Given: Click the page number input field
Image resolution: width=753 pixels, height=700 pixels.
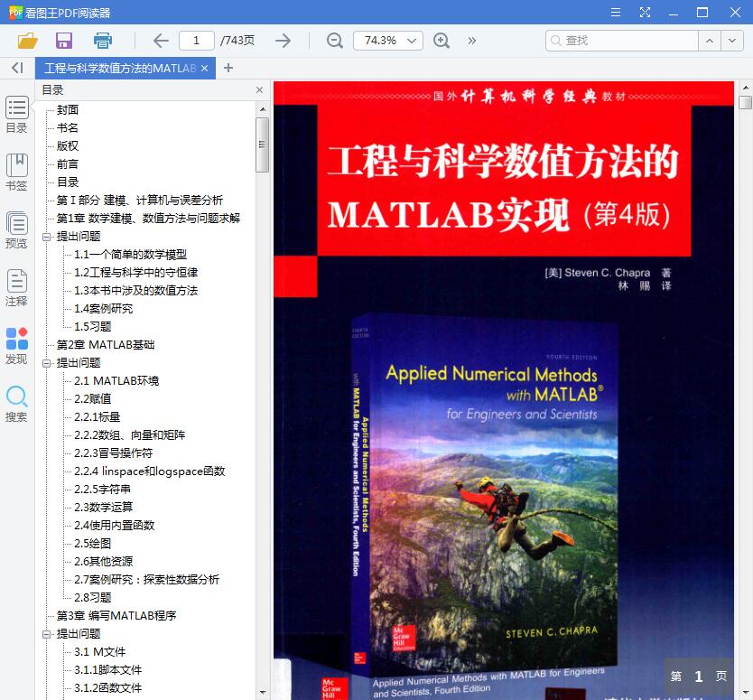Looking at the screenshot, I should coord(197,41).
